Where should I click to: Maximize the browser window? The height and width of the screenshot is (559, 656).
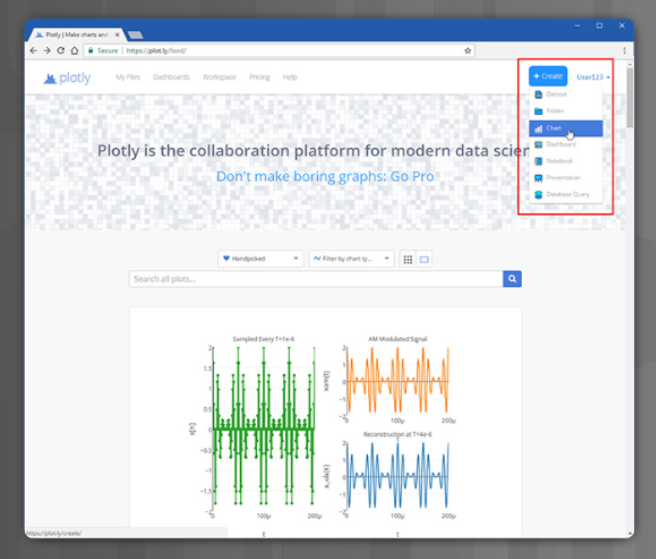[599, 26]
